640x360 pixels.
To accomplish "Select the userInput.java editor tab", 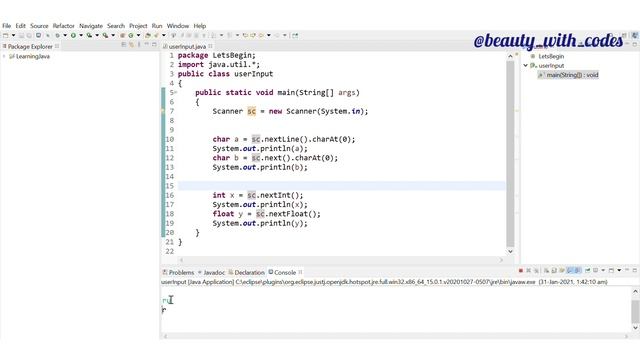I will point(184,47).
